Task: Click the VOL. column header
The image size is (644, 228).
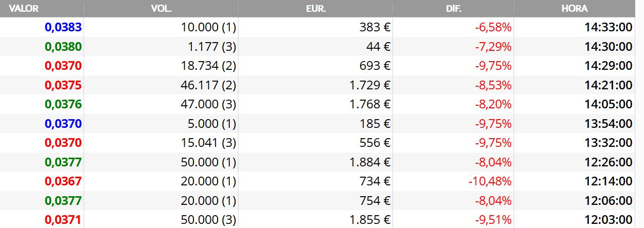Action: click(x=161, y=9)
